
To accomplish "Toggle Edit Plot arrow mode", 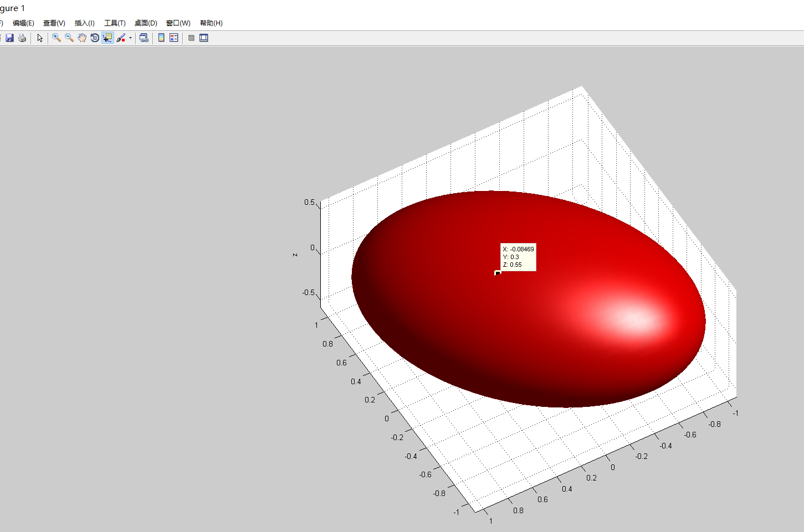I will (39, 38).
